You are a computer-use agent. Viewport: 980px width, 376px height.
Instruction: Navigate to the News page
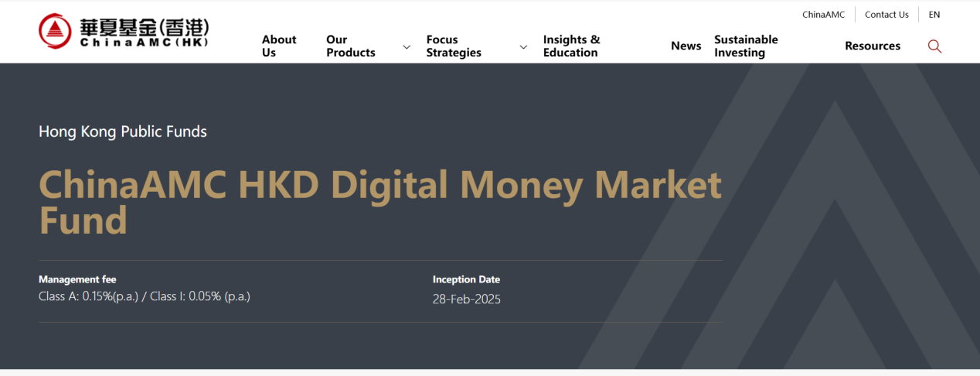click(686, 46)
